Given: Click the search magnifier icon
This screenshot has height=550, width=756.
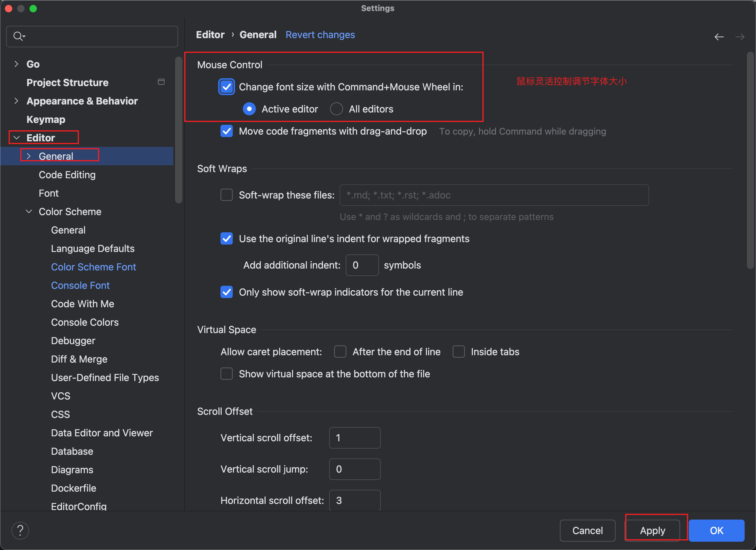Looking at the screenshot, I should click(18, 36).
